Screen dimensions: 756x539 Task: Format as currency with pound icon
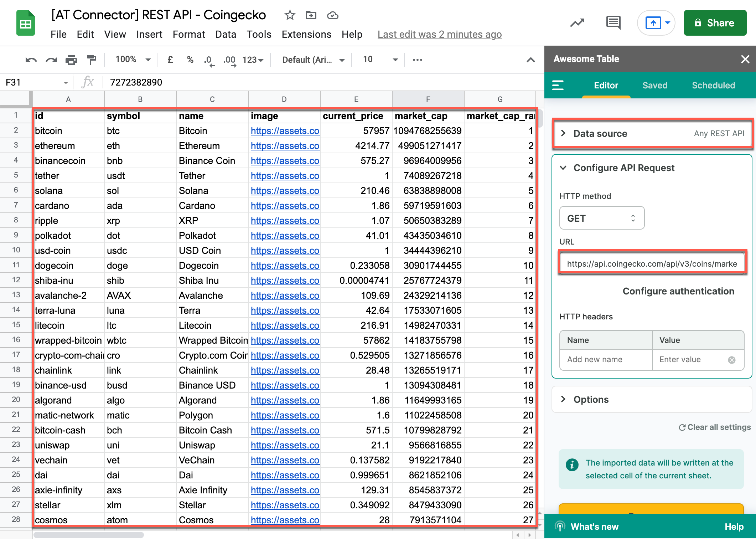[170, 60]
